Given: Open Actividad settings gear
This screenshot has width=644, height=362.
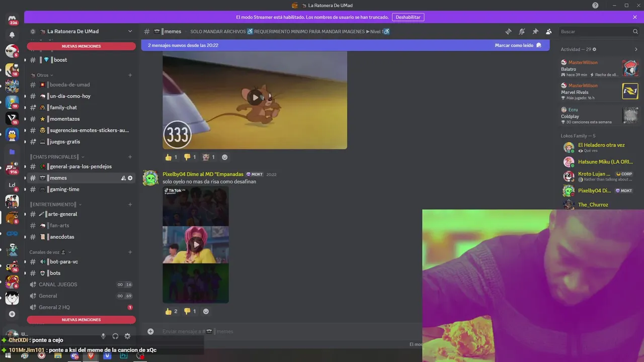Looking at the screenshot, I should click(x=594, y=49).
